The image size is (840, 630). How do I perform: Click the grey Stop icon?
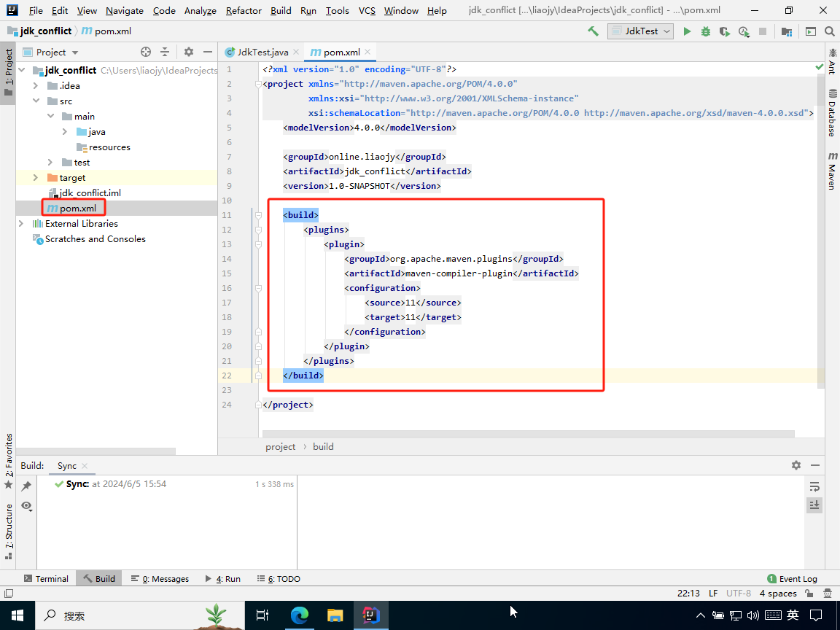[762, 31]
